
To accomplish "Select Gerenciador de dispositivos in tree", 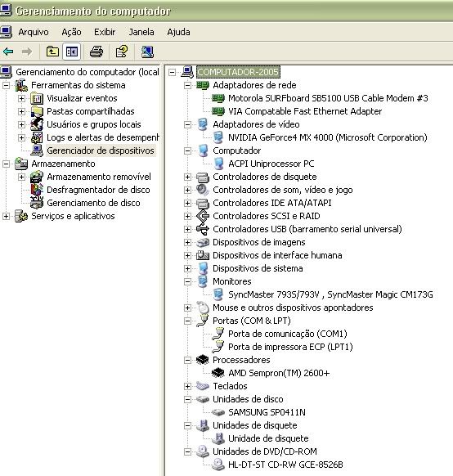I will click(101, 150).
